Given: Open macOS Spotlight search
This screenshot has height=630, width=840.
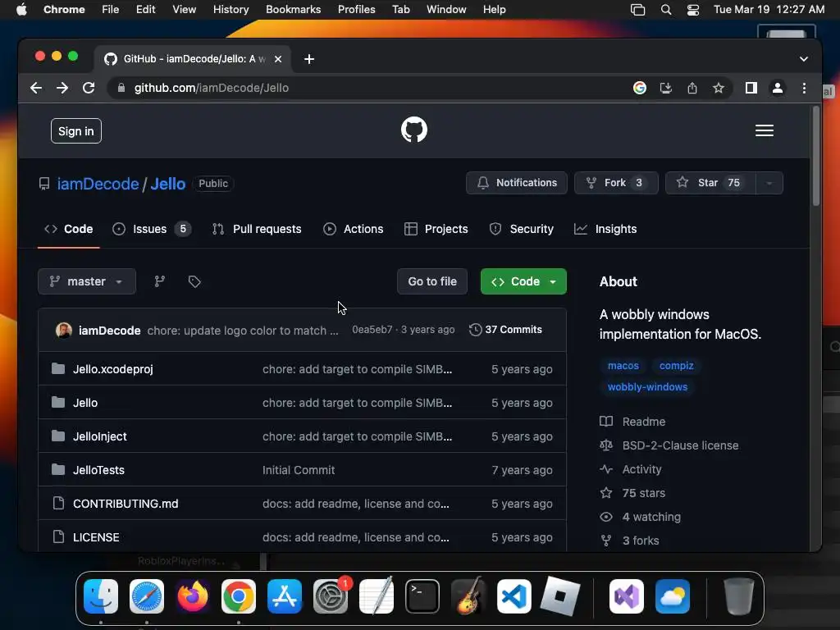Looking at the screenshot, I should tap(666, 10).
